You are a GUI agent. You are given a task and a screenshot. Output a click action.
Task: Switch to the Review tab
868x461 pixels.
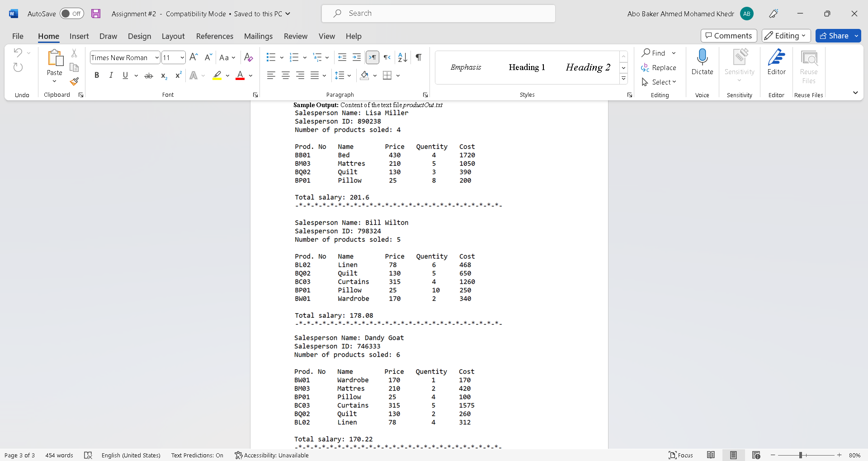296,36
